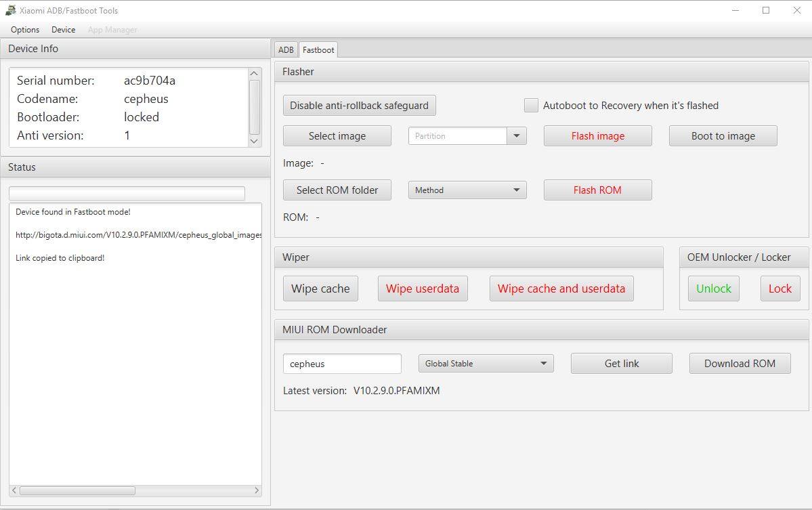Click the 'Device found in Fastboot mode!' line
This screenshot has width=812, height=510.
point(73,212)
